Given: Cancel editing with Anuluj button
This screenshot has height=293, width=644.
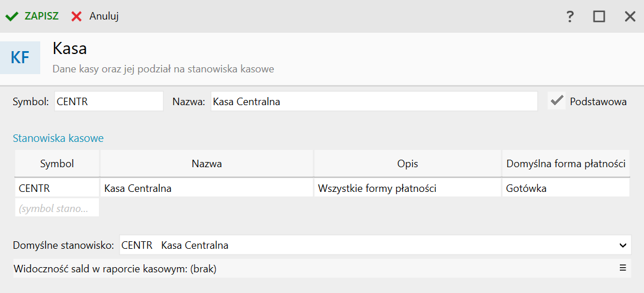Looking at the screenshot, I should click(x=95, y=17).
